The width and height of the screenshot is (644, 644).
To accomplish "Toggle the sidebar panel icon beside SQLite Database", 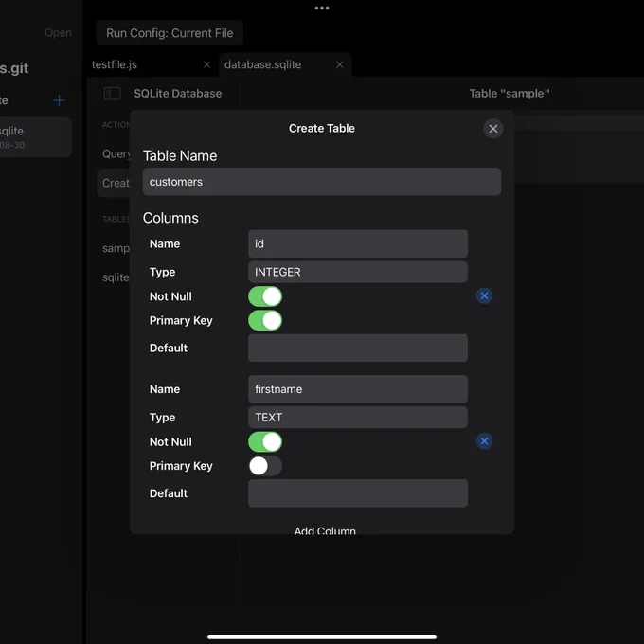I will tap(112, 93).
